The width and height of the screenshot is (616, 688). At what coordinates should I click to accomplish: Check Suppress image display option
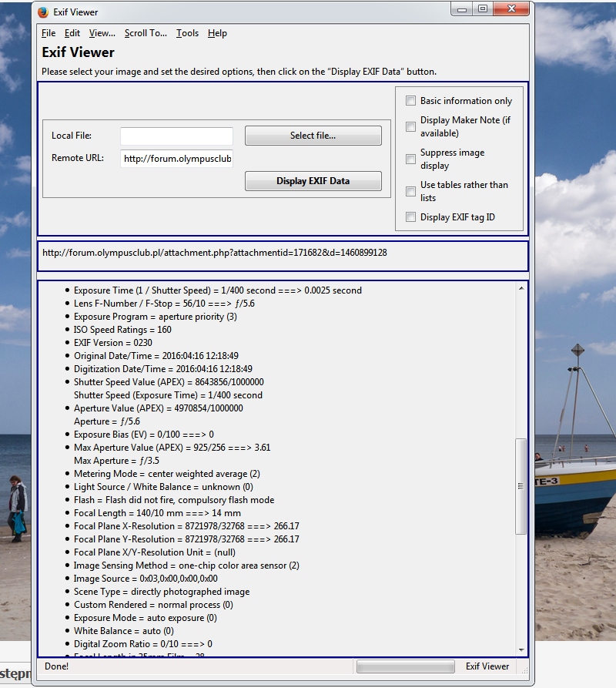411,159
